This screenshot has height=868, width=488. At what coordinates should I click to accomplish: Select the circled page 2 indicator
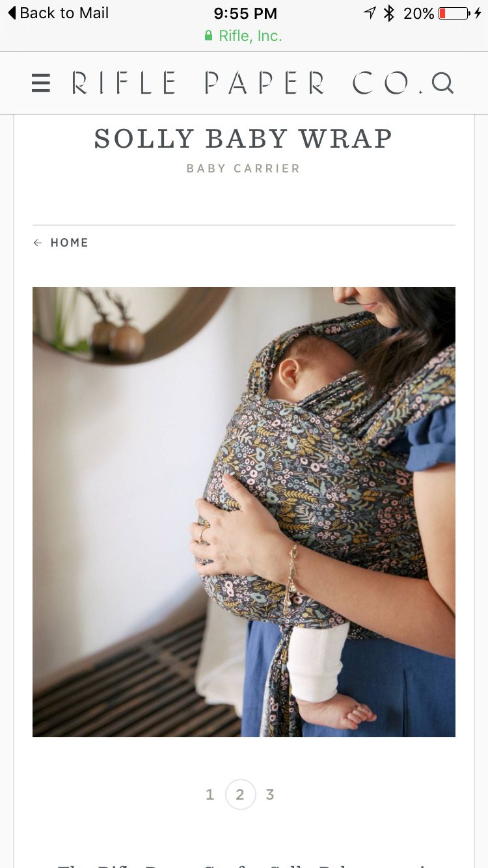(x=240, y=794)
